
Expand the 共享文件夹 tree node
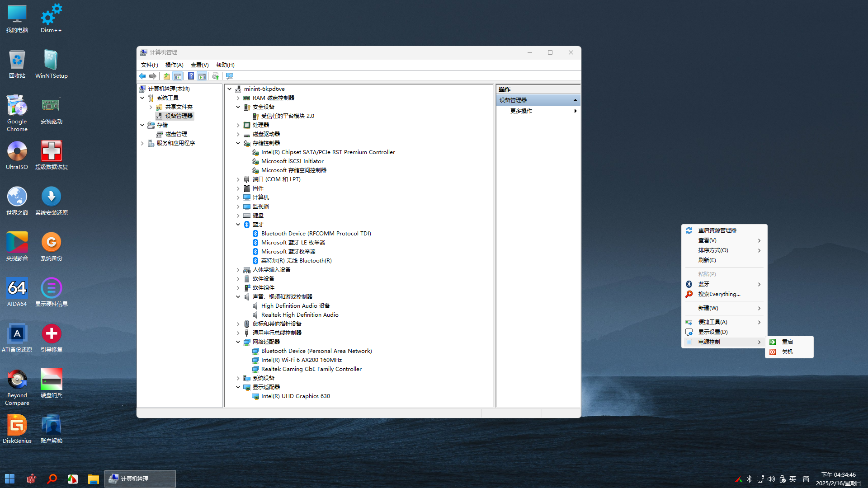coord(151,107)
